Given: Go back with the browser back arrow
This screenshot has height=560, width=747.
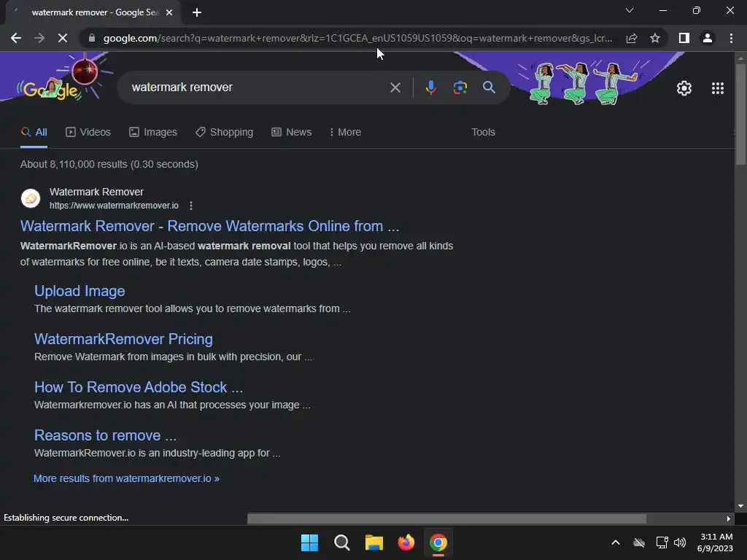Looking at the screenshot, I should (16, 38).
